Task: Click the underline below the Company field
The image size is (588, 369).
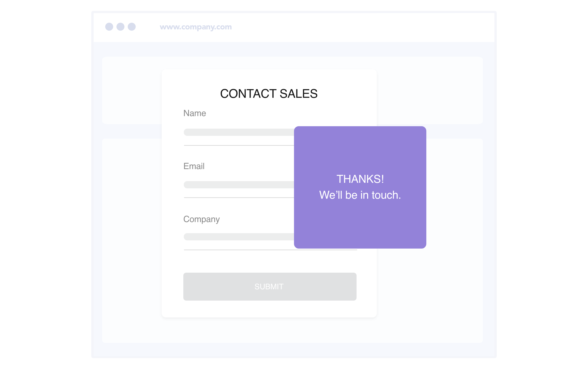Action: [270, 250]
